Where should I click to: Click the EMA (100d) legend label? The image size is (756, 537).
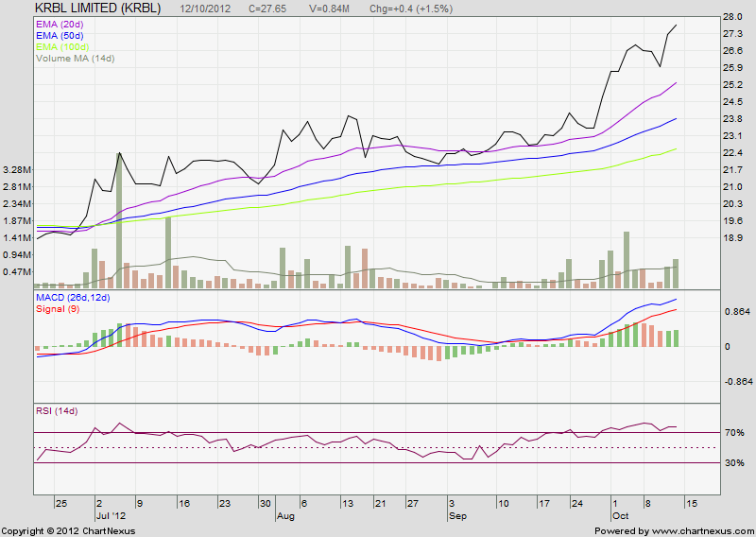coord(62,47)
